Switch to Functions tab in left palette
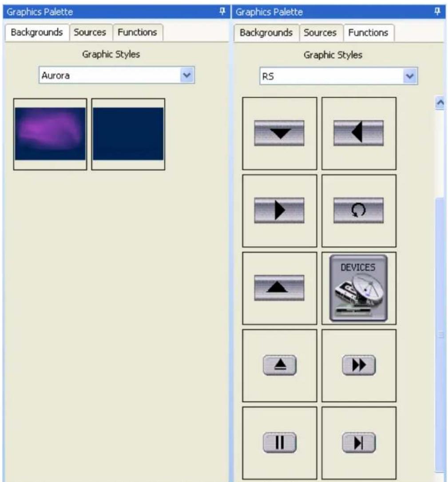Image resolution: width=448 pixels, height=482 pixels. pyautogui.click(x=137, y=32)
